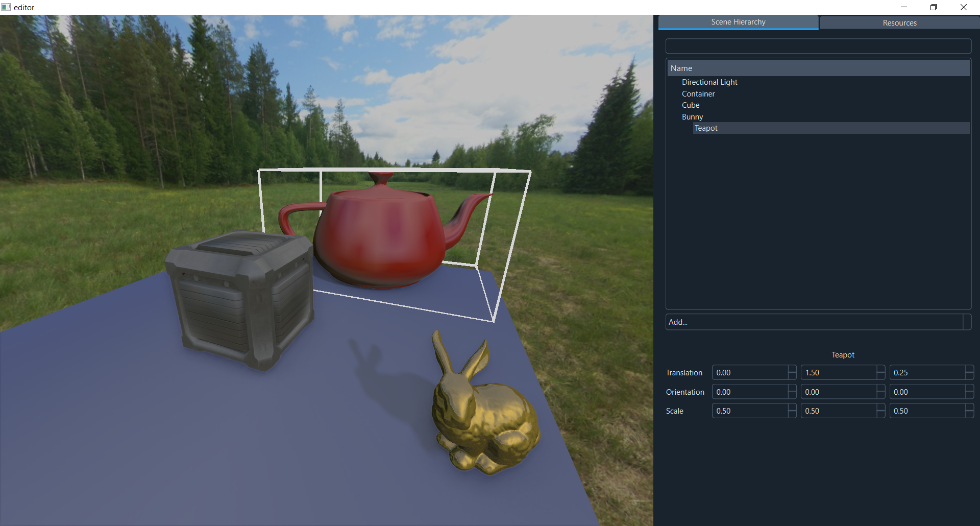980x526 pixels.
Task: Edit Translation Z value 0.25
Action: [x=927, y=373]
